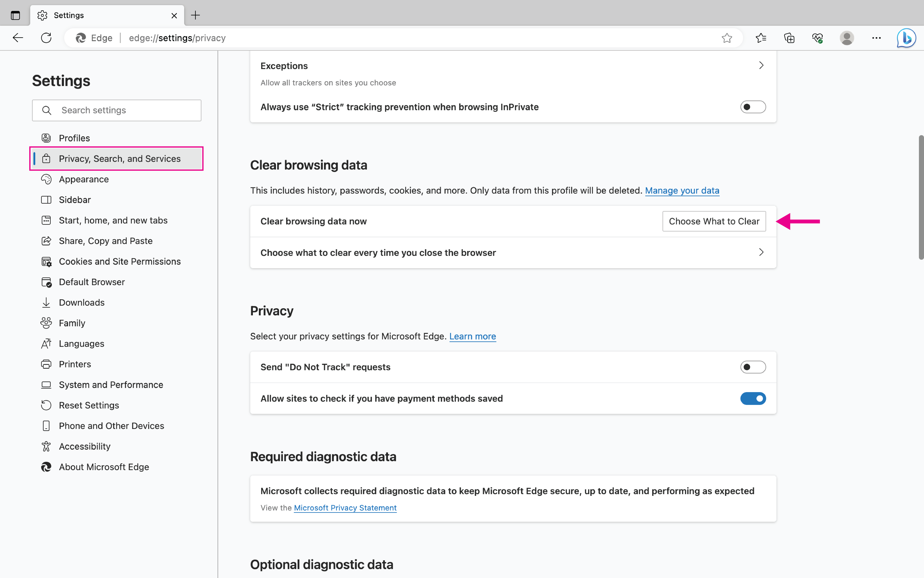Open the Bing chat icon

coord(906,38)
